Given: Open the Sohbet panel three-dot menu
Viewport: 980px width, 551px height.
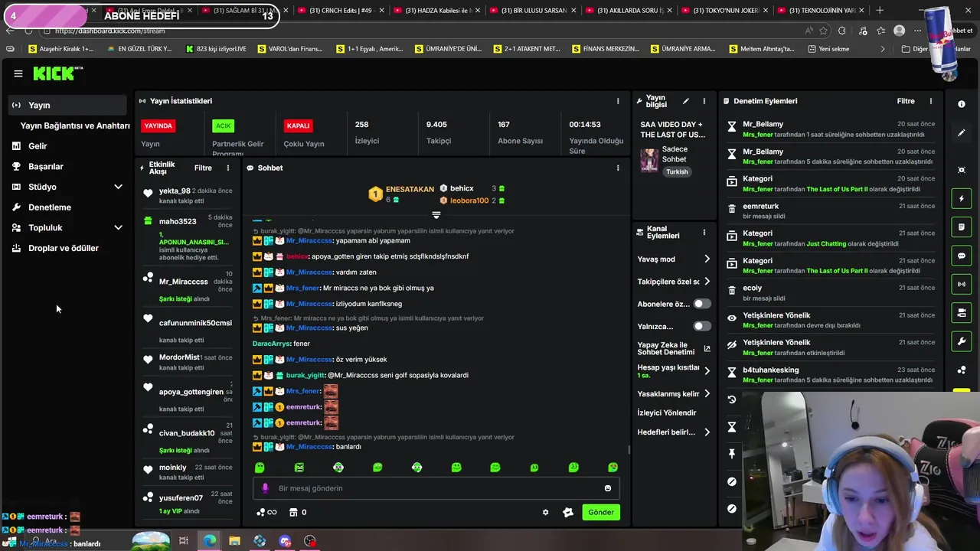Looking at the screenshot, I should point(618,168).
